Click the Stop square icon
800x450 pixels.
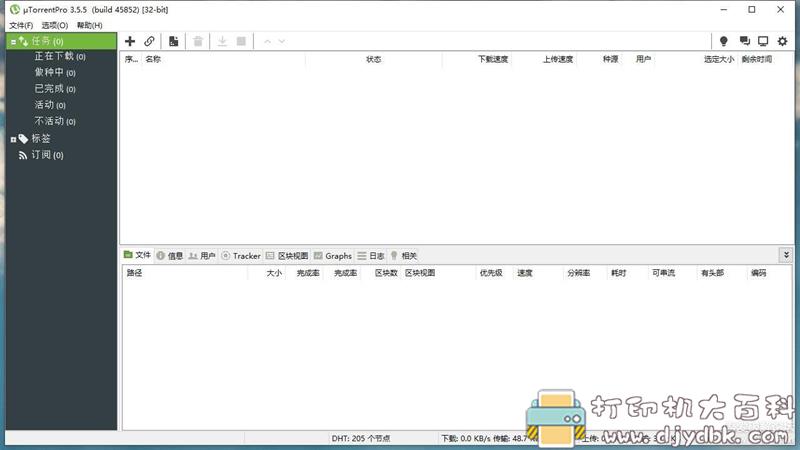[x=241, y=41]
